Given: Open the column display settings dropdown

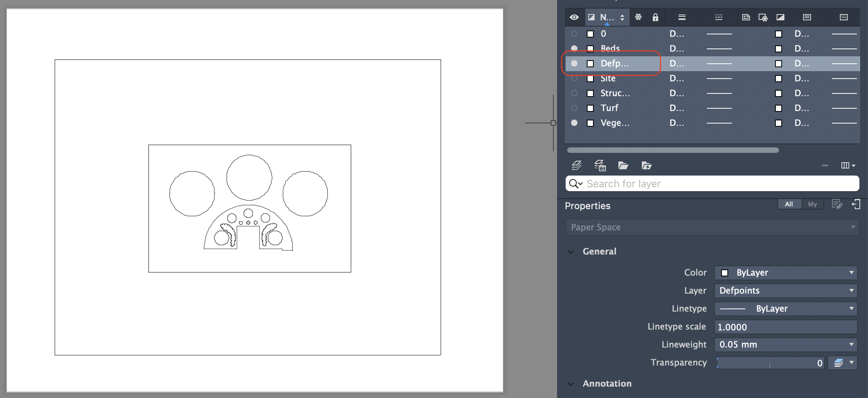Looking at the screenshot, I should (x=848, y=165).
